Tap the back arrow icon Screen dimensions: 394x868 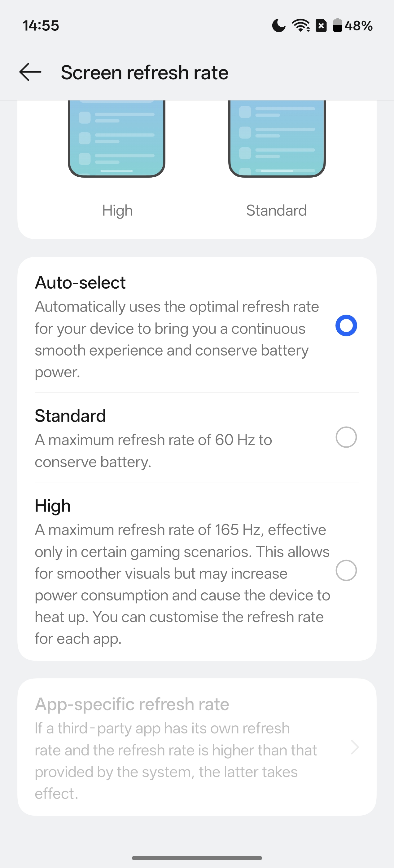tap(30, 72)
